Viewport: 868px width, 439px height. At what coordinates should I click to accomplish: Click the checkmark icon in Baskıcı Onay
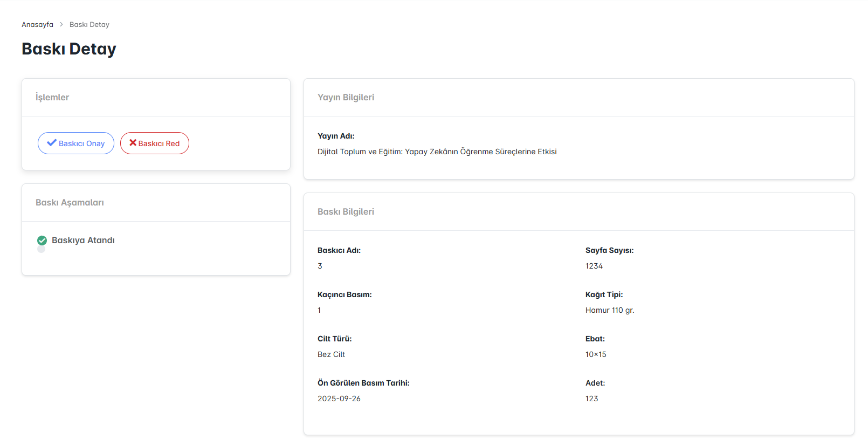pos(52,143)
